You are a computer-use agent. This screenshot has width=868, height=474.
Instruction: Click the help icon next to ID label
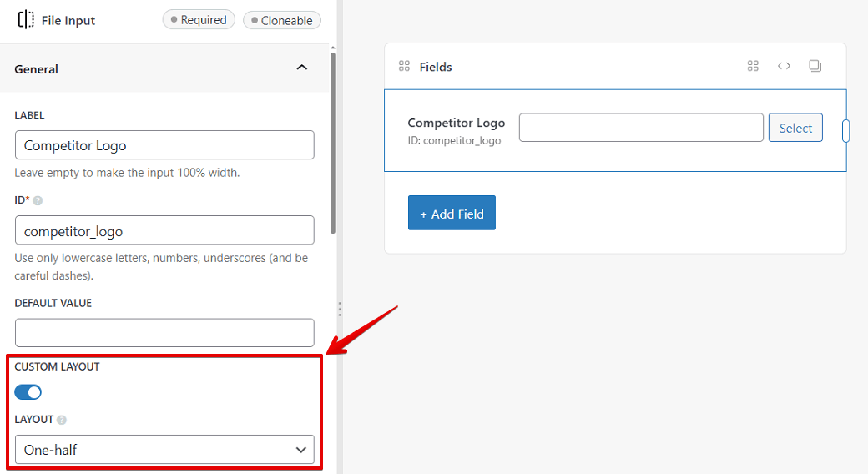(x=38, y=200)
